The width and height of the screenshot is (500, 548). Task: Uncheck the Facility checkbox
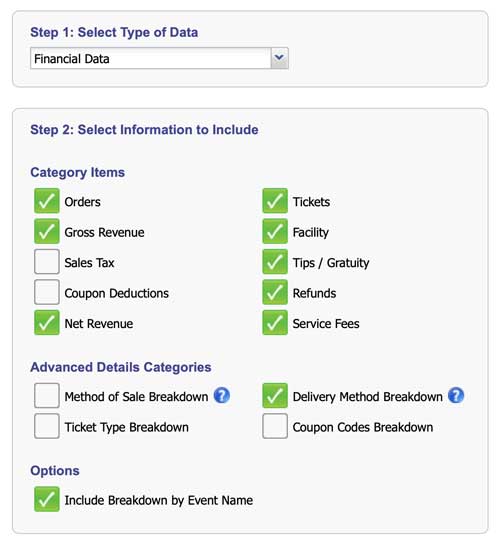(275, 231)
